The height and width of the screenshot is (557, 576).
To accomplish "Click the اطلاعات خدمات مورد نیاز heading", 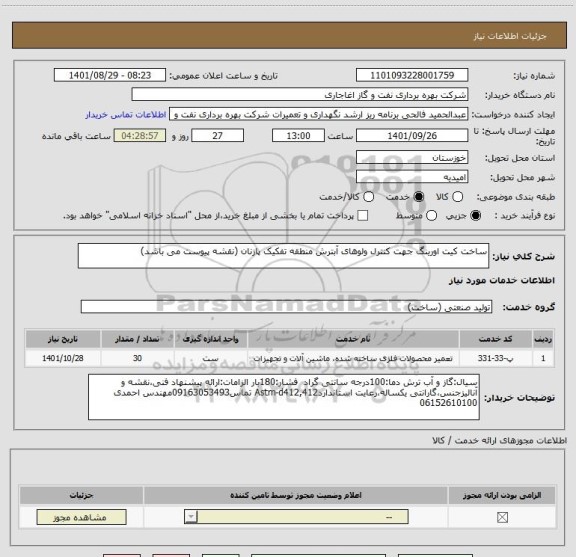I will (x=502, y=280).
